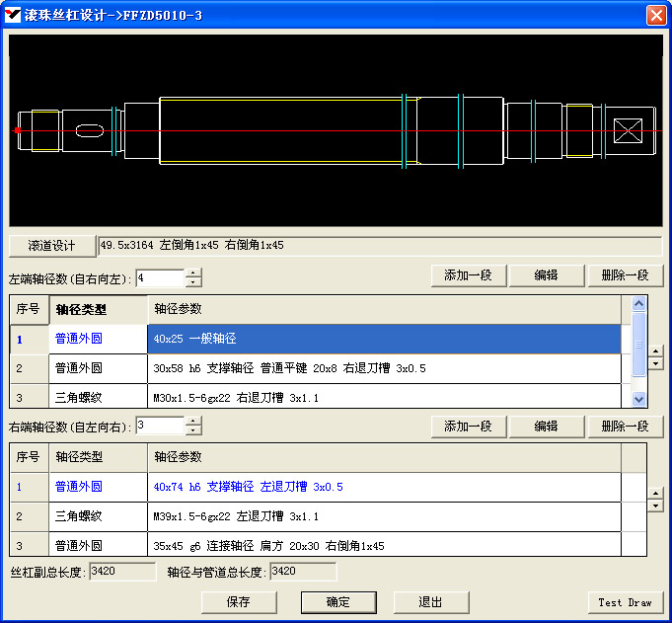This screenshot has height=623, width=672.
Task: Click 编辑 for the left end shaft
Action: [x=546, y=276]
